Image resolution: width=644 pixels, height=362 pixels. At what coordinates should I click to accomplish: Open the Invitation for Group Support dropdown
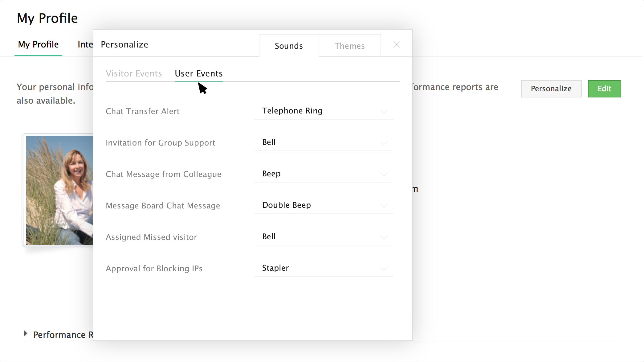coord(323,142)
